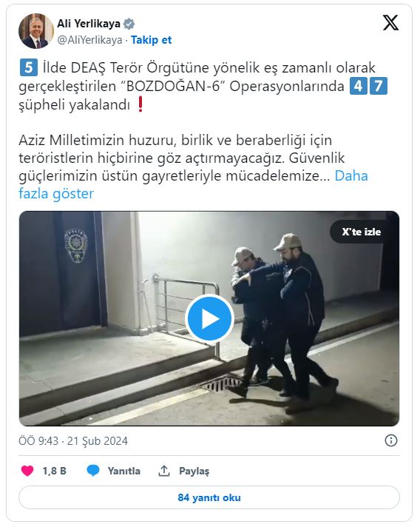Select the Yanıtla reply label
The height and width of the screenshot is (527, 420).
click(124, 471)
